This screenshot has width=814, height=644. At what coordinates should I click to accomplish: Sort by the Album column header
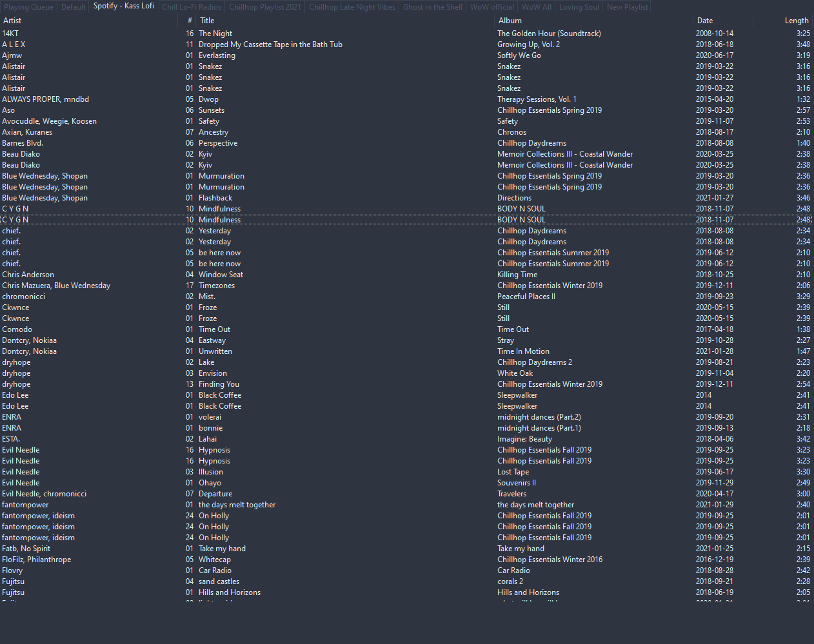click(510, 21)
